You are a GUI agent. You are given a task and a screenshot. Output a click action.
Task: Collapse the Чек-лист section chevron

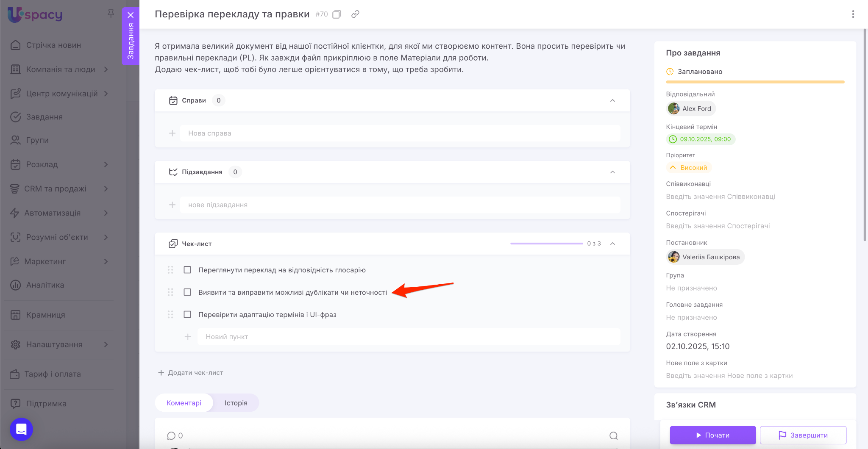pyautogui.click(x=612, y=244)
